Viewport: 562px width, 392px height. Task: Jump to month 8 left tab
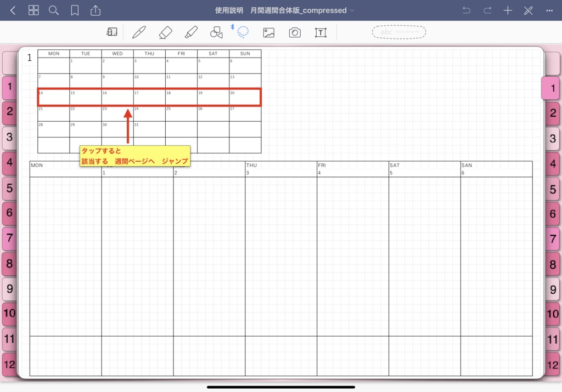[x=9, y=264]
